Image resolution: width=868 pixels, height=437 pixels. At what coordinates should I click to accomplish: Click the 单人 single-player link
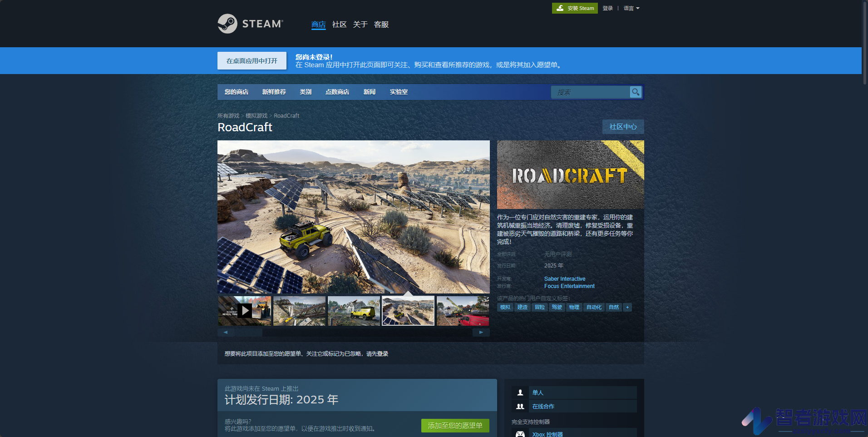pyautogui.click(x=538, y=392)
